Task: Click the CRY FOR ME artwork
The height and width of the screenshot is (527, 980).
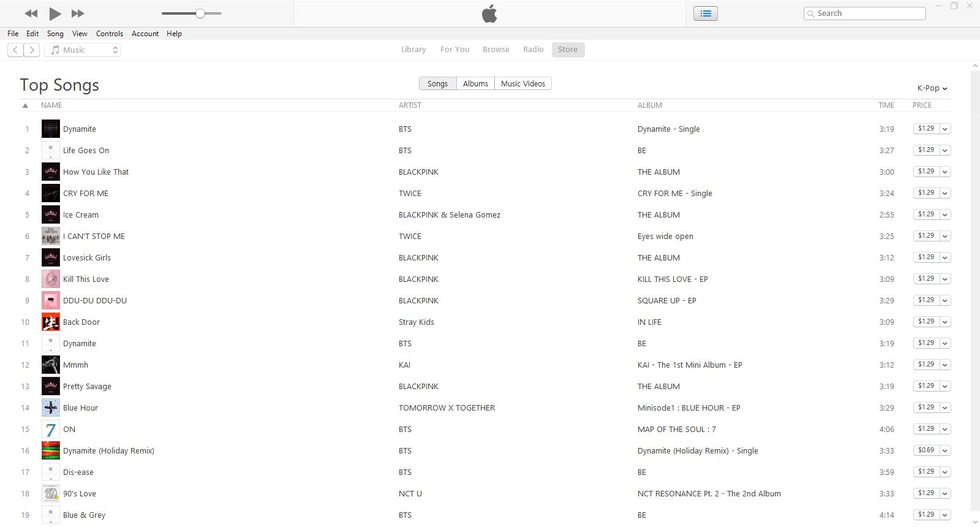Action: pos(50,193)
